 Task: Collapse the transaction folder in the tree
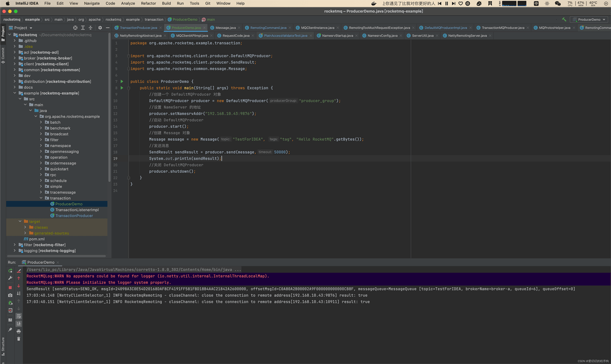[x=41, y=198]
